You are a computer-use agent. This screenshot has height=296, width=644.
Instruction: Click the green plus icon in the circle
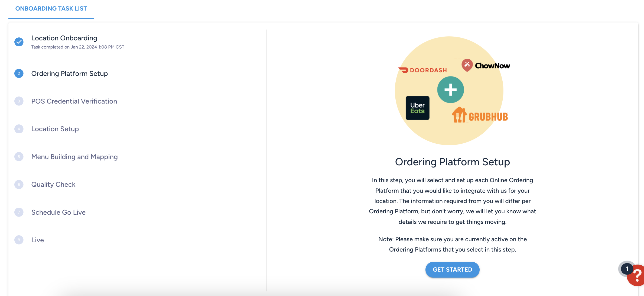click(x=450, y=89)
